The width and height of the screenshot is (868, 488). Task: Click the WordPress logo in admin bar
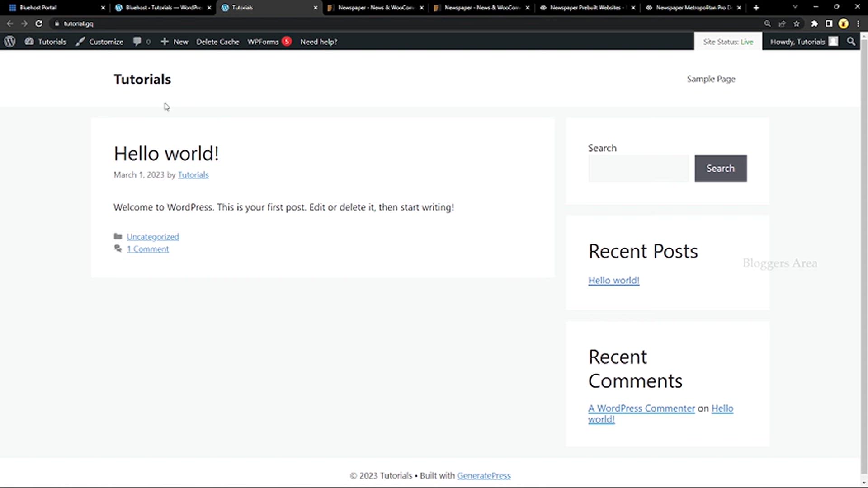point(10,42)
